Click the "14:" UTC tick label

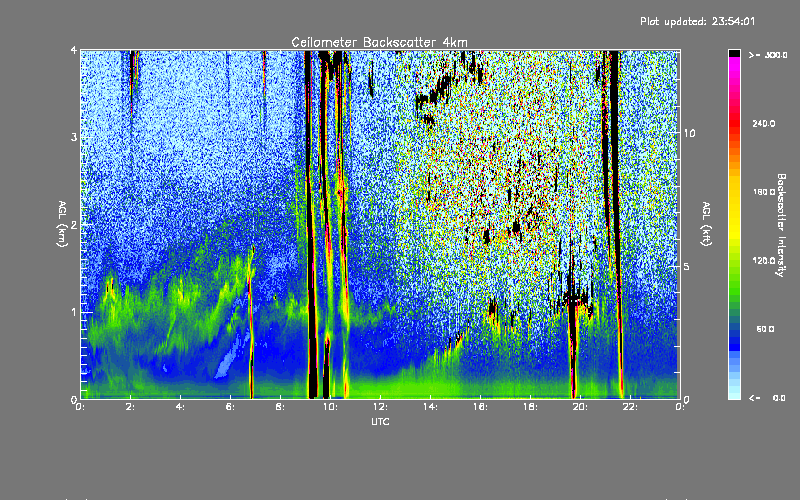[x=430, y=407]
